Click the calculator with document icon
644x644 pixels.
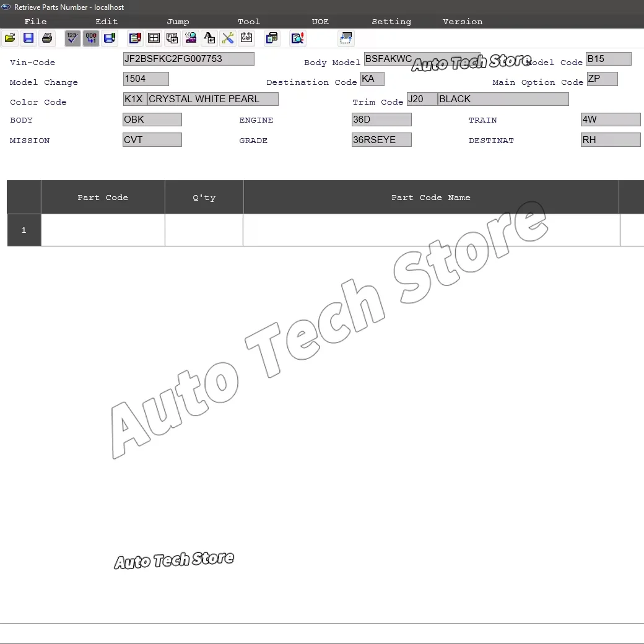[272, 38]
